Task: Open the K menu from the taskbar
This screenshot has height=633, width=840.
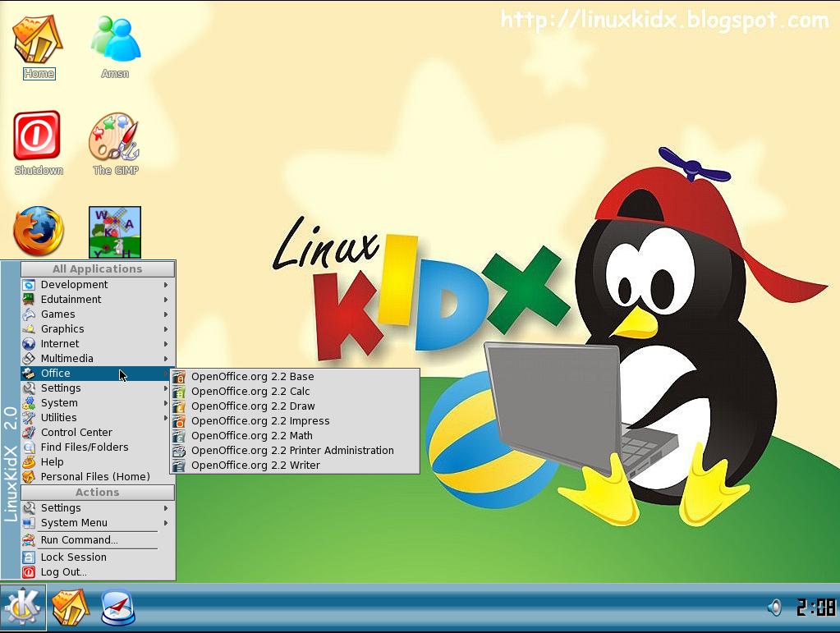Action: 21,608
